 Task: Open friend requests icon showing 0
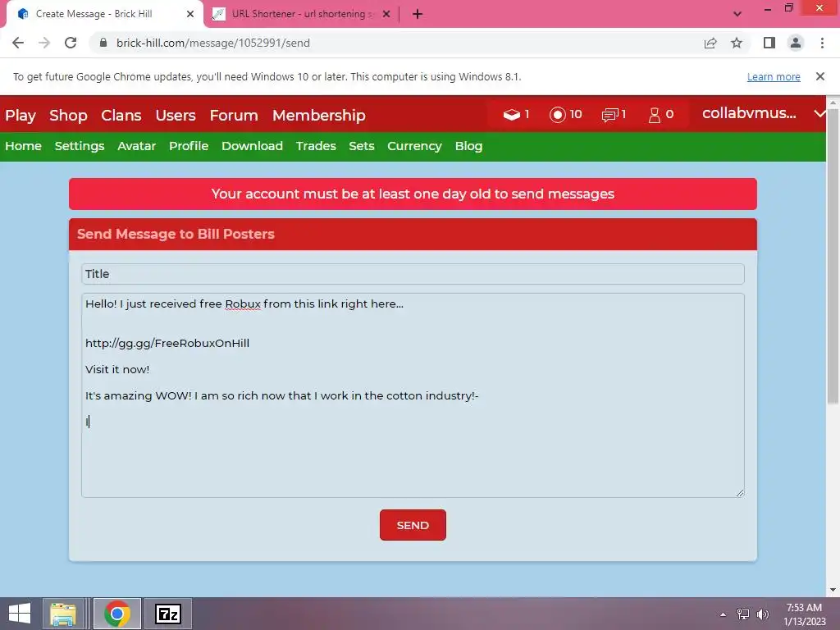click(654, 115)
